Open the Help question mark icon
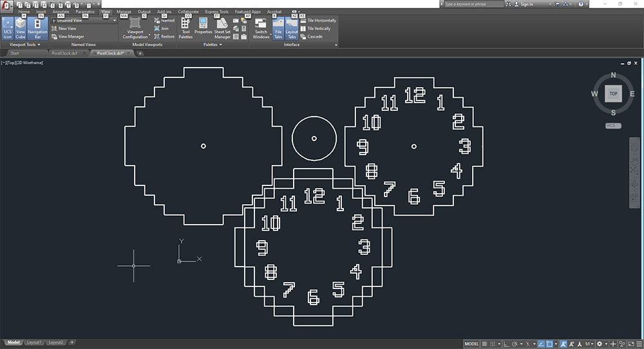This screenshot has height=349, width=644. tap(581, 4)
